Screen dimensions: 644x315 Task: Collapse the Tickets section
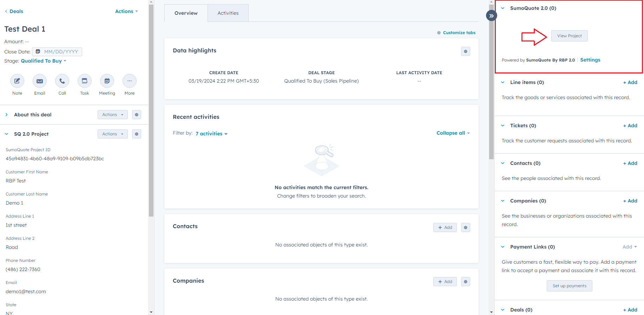pyautogui.click(x=503, y=126)
